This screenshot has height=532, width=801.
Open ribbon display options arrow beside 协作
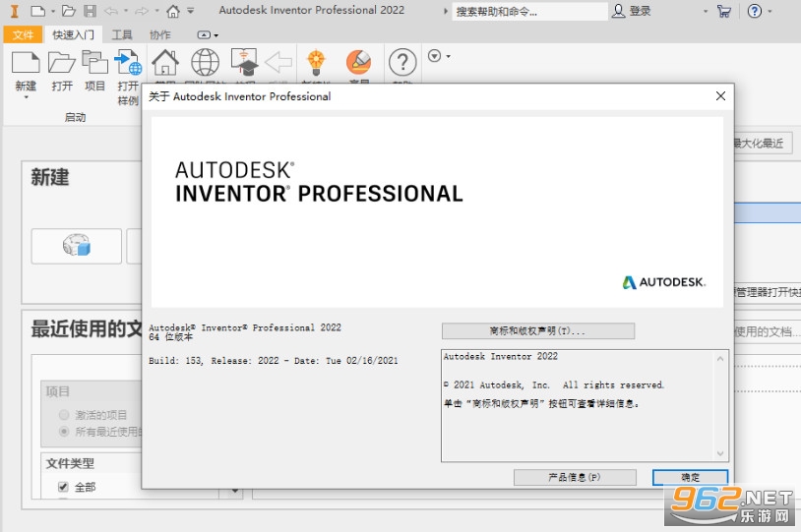click(x=216, y=35)
